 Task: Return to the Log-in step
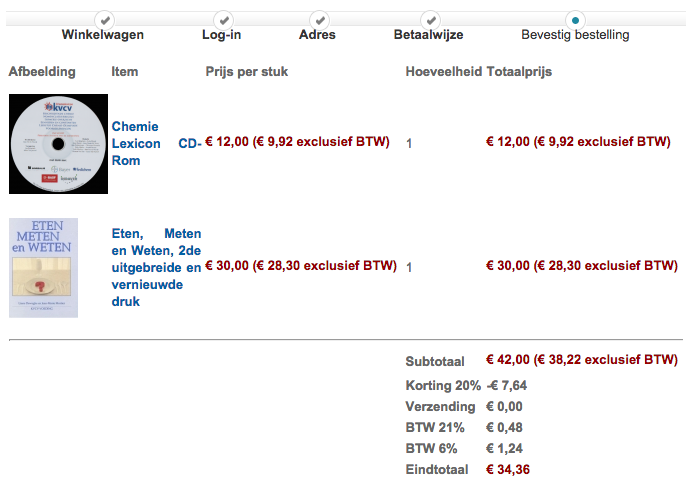tap(222, 35)
